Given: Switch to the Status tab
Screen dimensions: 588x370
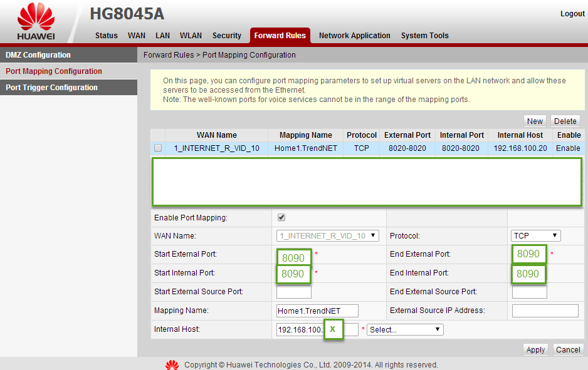Looking at the screenshot, I should 106,36.
